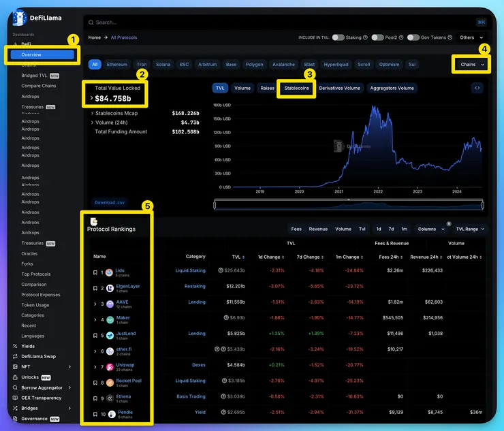Click the NFT image icon in sidebar

pyautogui.click(x=15, y=367)
